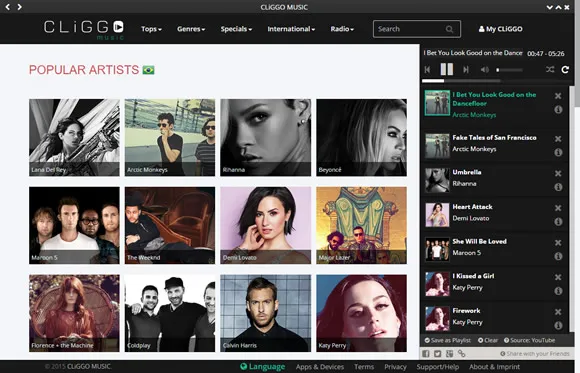Open Demi Lovato artist tile

(266, 225)
